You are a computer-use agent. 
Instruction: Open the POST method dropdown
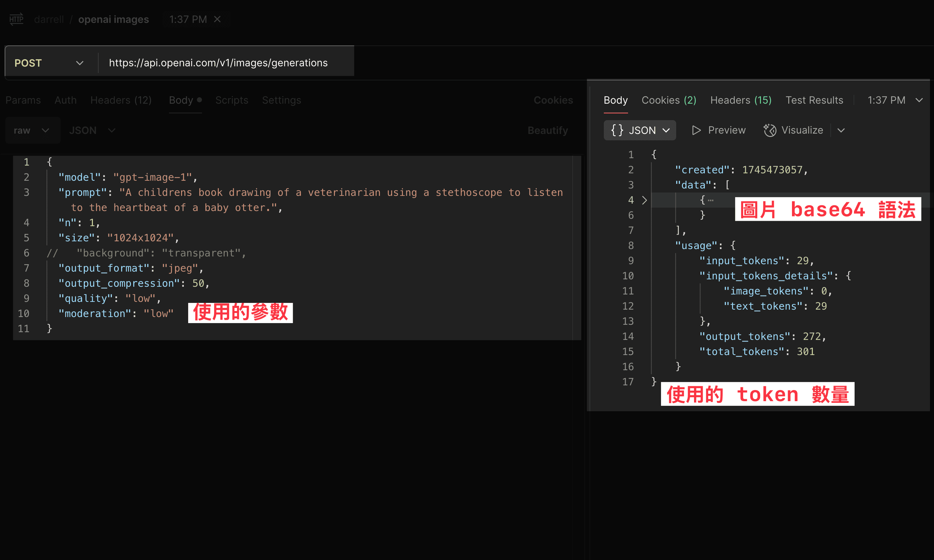[x=80, y=63]
